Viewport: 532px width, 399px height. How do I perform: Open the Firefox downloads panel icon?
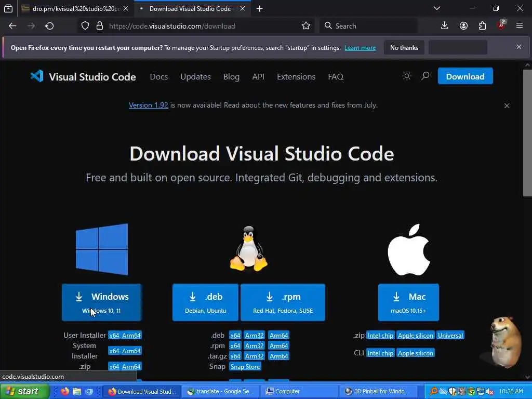(x=444, y=26)
